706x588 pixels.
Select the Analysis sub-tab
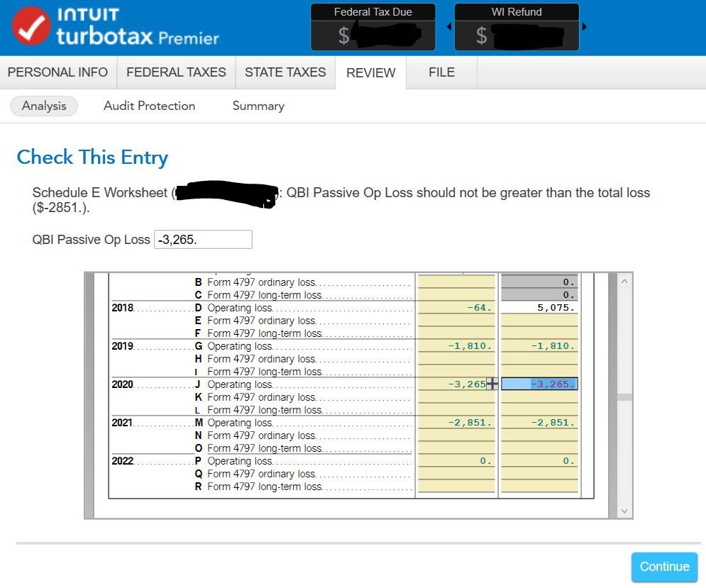click(44, 106)
